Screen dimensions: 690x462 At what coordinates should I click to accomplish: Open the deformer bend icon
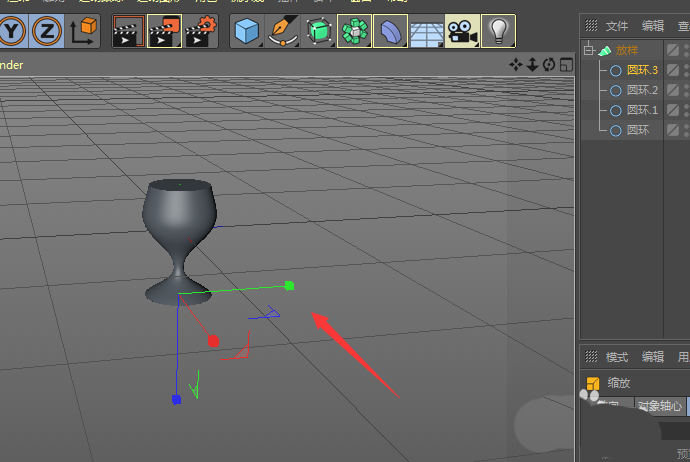tap(391, 32)
